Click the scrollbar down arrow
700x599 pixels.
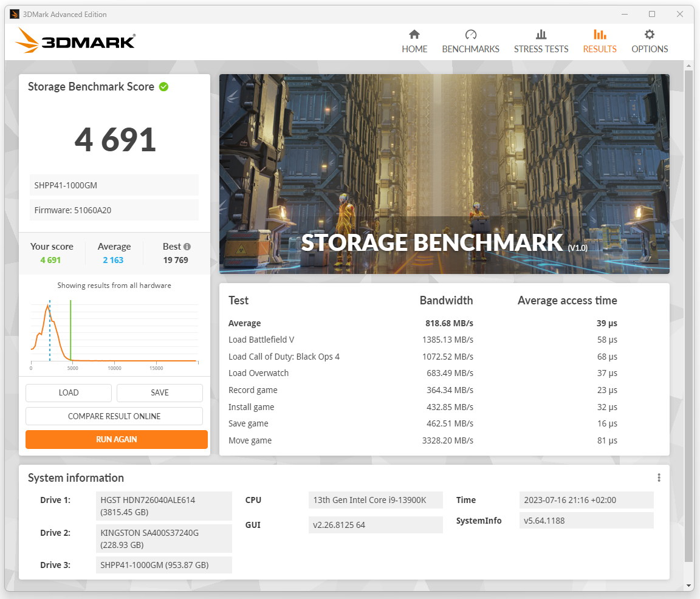click(x=688, y=586)
